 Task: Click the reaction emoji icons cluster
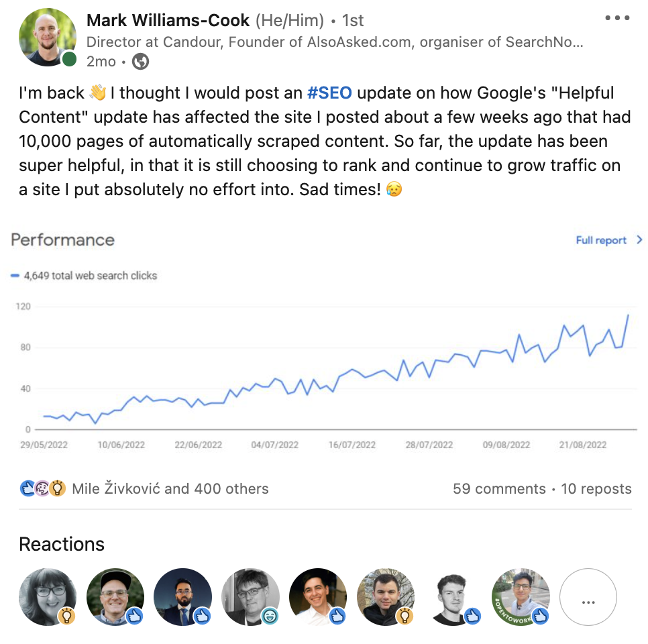pyautogui.click(x=42, y=488)
